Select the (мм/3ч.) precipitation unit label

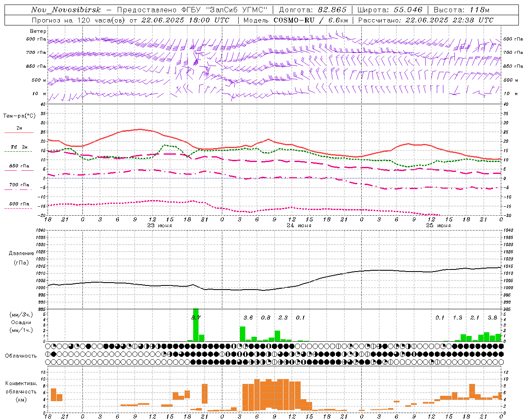coord(21,315)
